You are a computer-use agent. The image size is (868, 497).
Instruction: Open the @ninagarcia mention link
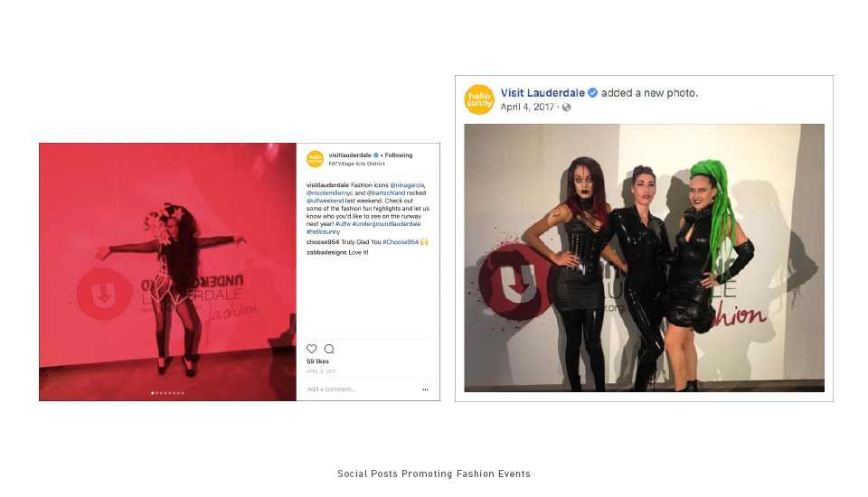coord(408,185)
